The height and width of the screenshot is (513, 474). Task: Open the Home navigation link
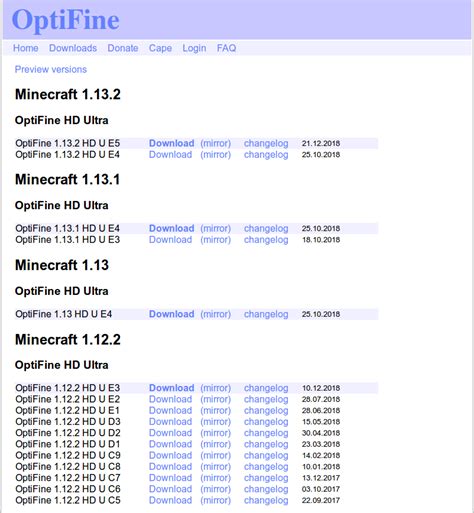pos(26,48)
